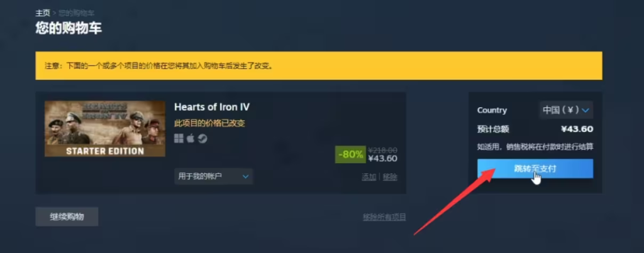Expand the Country 中国(¥) dropdown
This screenshot has width=644, height=253.
(x=566, y=110)
